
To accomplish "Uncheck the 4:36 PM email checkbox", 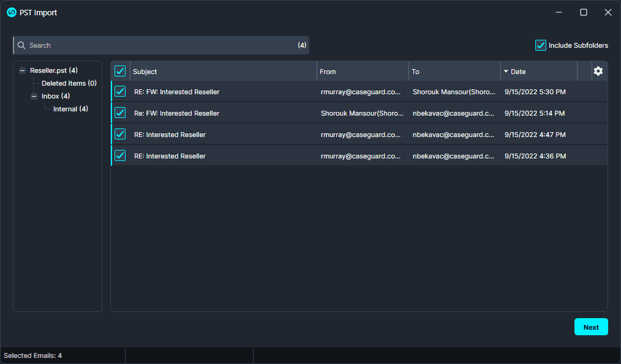I will [120, 156].
